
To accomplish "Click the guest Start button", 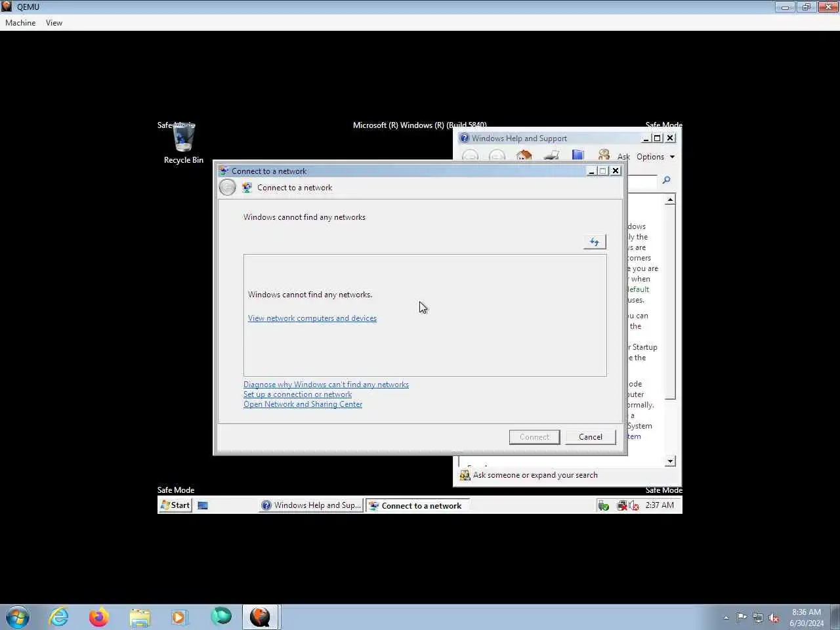I will pyautogui.click(x=175, y=505).
